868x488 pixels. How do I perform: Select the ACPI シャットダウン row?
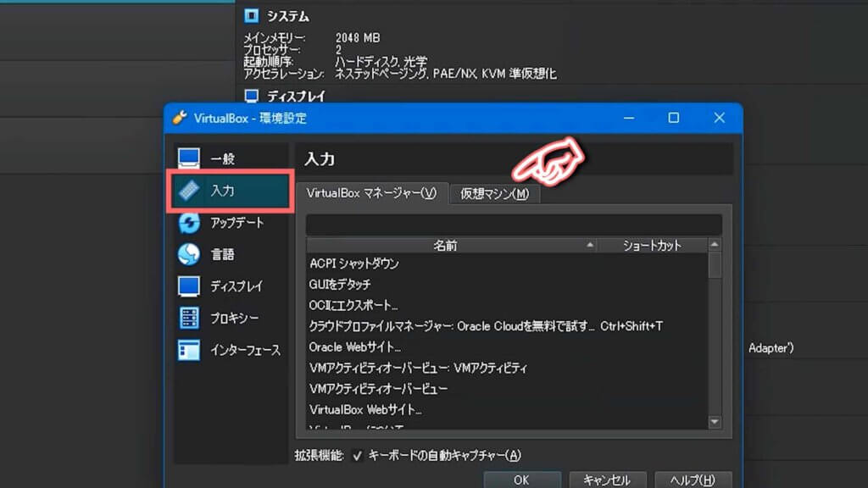tap(507, 263)
